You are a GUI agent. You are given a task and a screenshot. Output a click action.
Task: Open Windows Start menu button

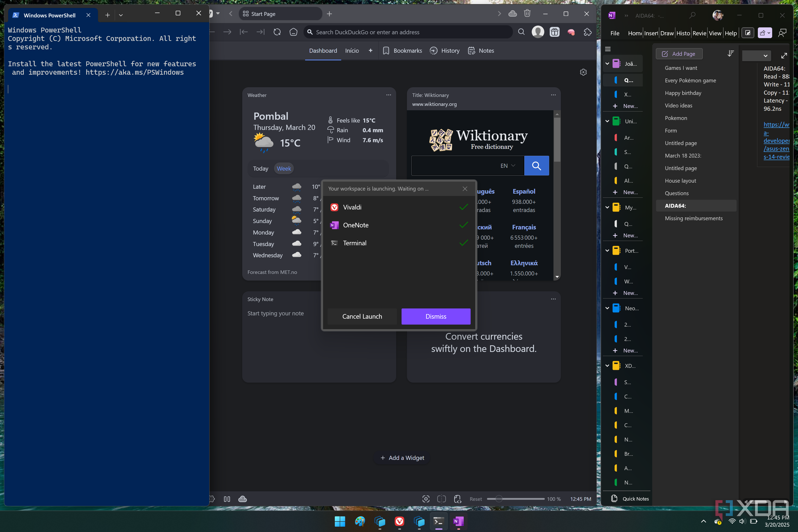(x=340, y=521)
